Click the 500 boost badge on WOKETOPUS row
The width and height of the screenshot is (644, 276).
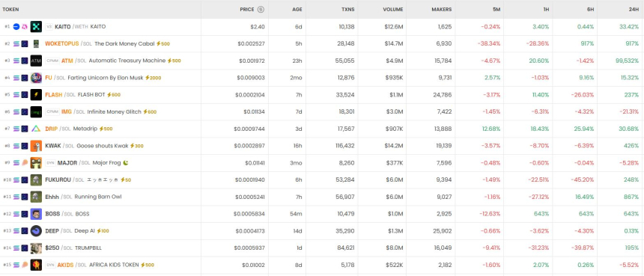[x=163, y=43]
